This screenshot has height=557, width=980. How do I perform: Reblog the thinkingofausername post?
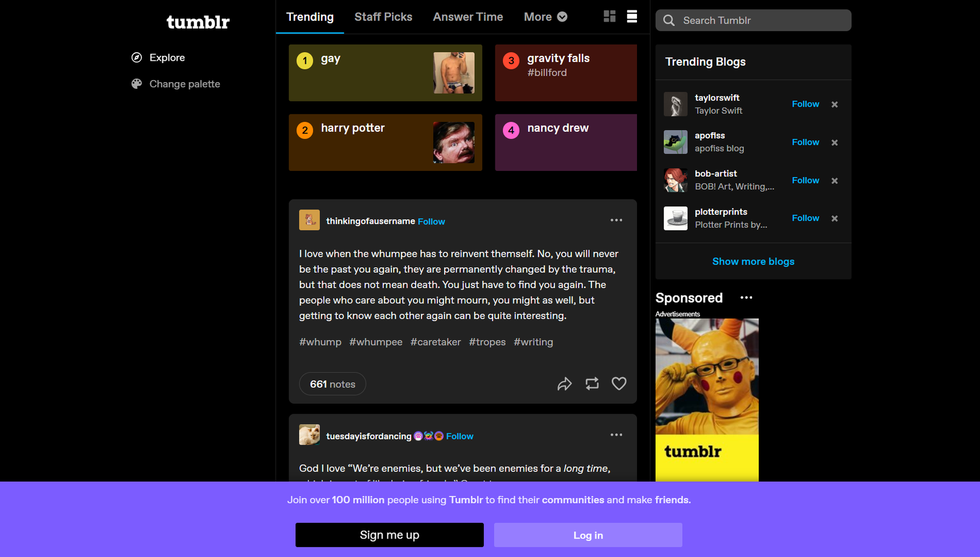(592, 384)
